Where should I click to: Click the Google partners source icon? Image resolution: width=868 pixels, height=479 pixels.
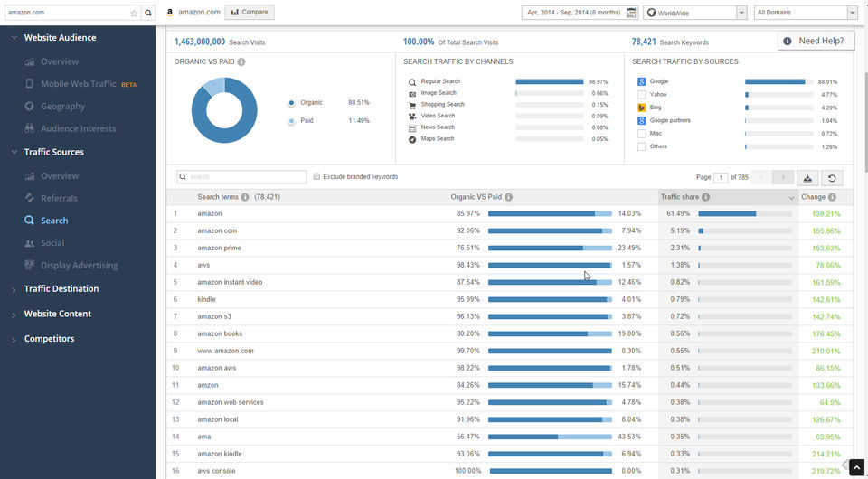point(642,120)
